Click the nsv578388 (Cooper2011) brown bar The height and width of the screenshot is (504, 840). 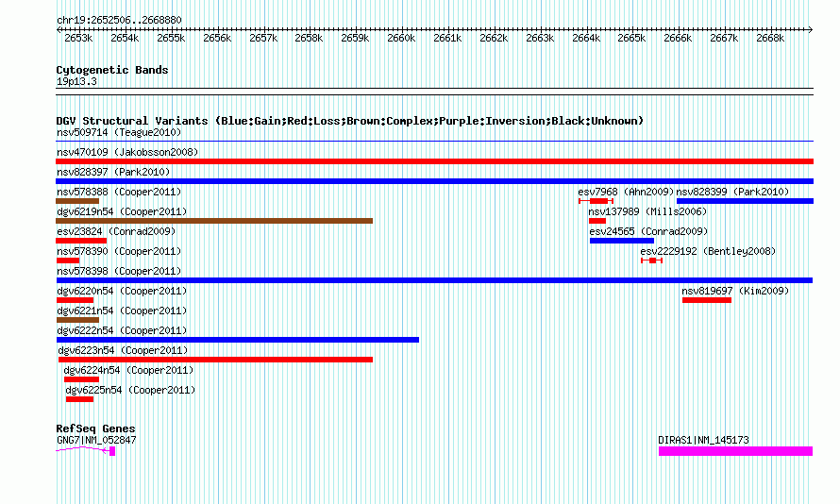pyautogui.click(x=77, y=201)
